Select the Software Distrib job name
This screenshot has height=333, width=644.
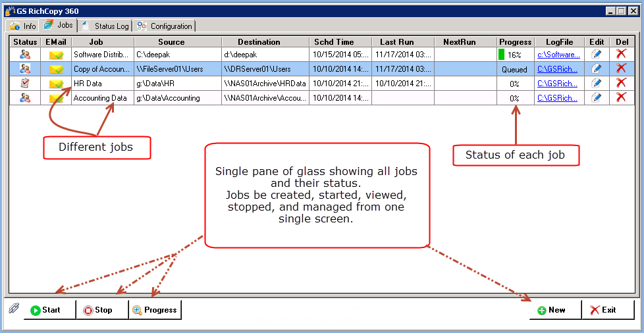103,55
